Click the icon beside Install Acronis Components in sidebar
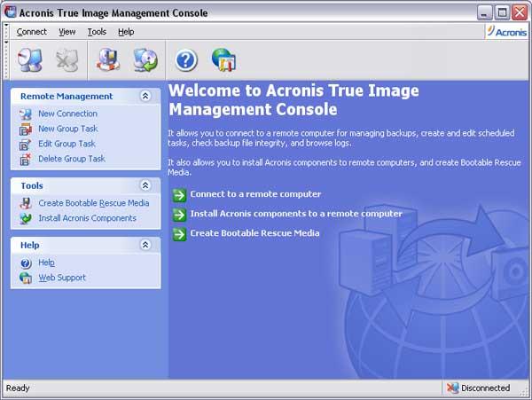 (x=26, y=218)
